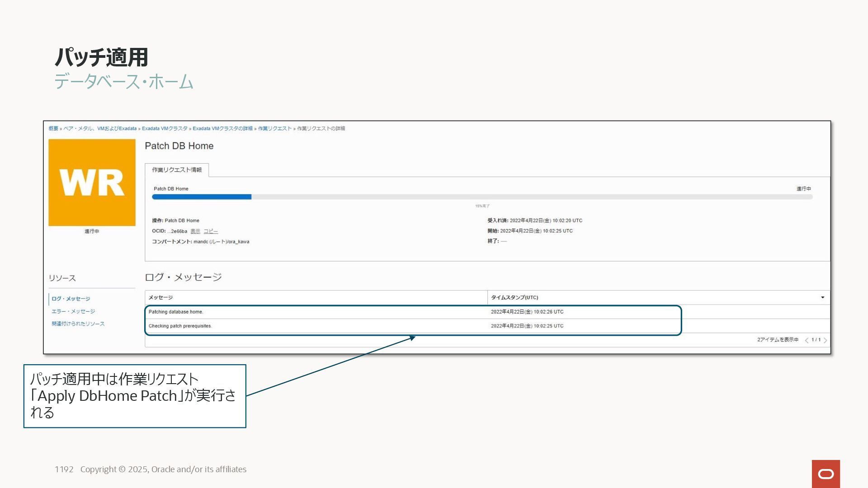Open timestamp column sort dropdown arrow
This screenshot has height=488, width=868.
822,297
